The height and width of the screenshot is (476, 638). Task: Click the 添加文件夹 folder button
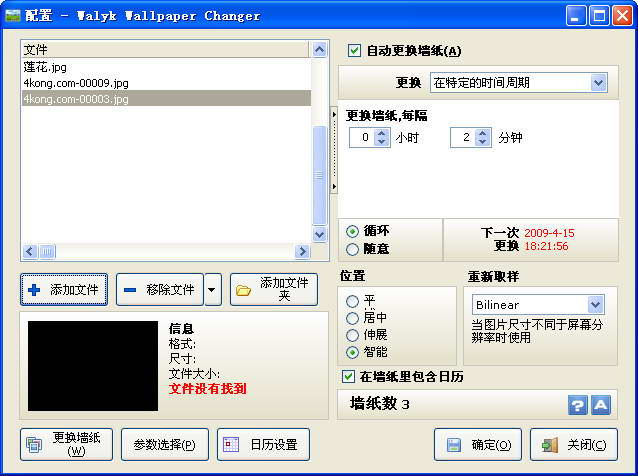pos(274,290)
